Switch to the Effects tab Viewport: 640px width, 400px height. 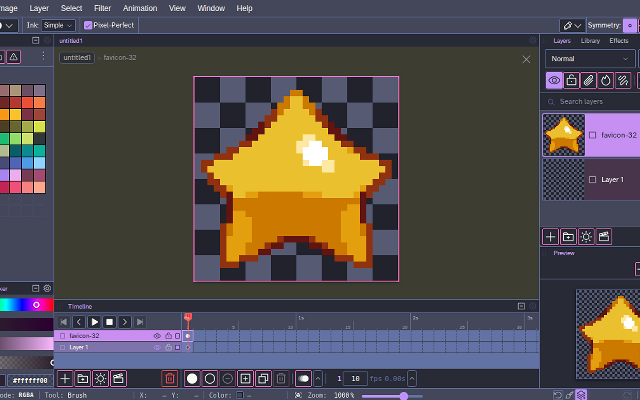619,41
